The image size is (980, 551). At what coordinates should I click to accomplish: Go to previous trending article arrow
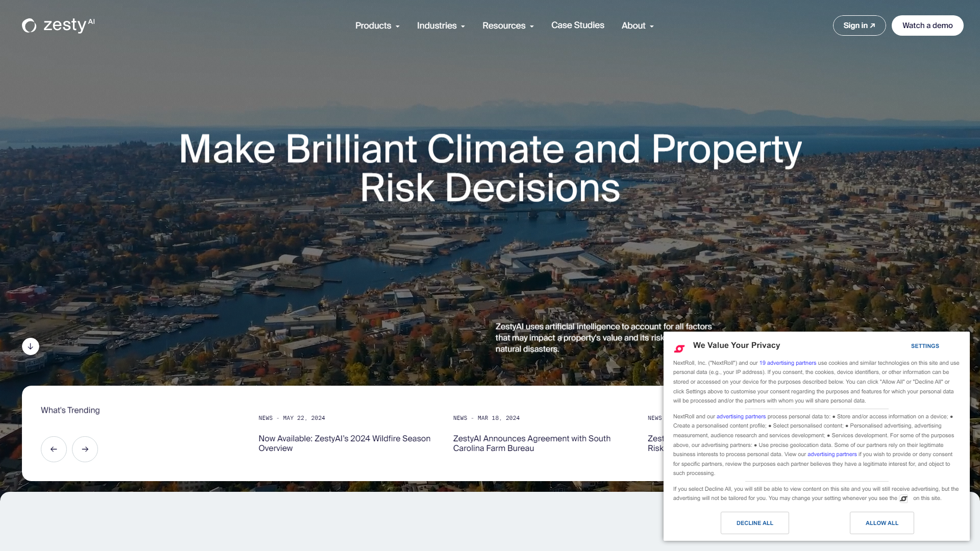coord(54,449)
